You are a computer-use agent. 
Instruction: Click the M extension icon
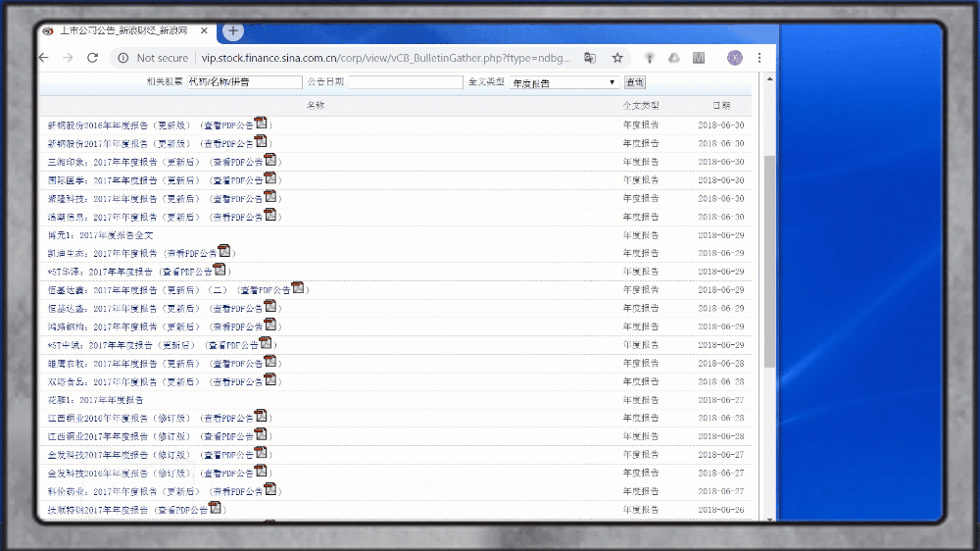(x=699, y=58)
